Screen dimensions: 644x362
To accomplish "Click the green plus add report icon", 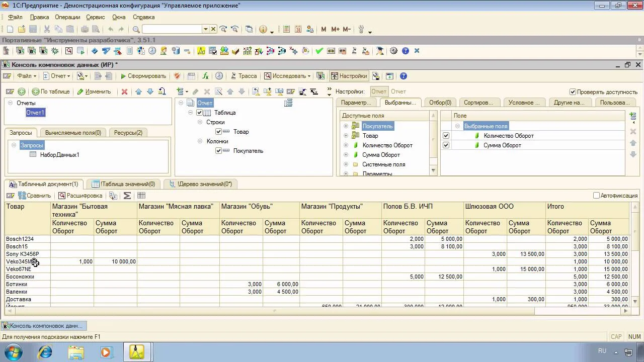I will pyautogui.click(x=22, y=92).
